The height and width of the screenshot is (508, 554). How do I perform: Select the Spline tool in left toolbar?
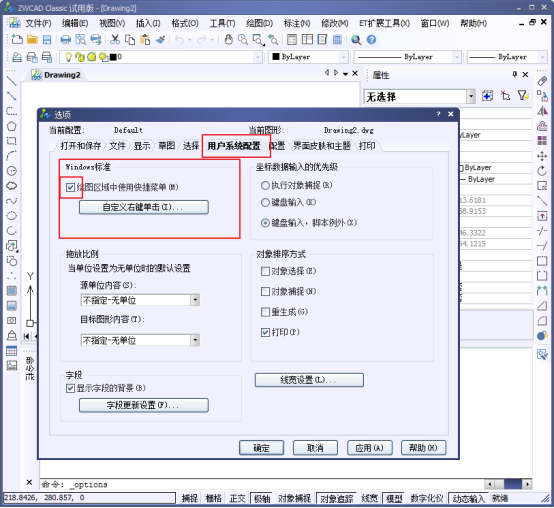tap(12, 201)
